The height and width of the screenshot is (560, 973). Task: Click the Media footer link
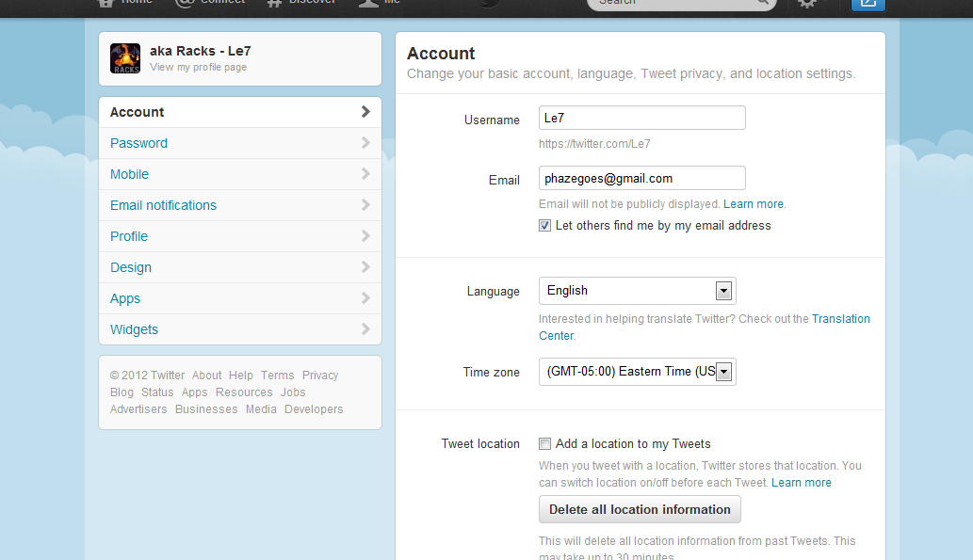pos(261,409)
